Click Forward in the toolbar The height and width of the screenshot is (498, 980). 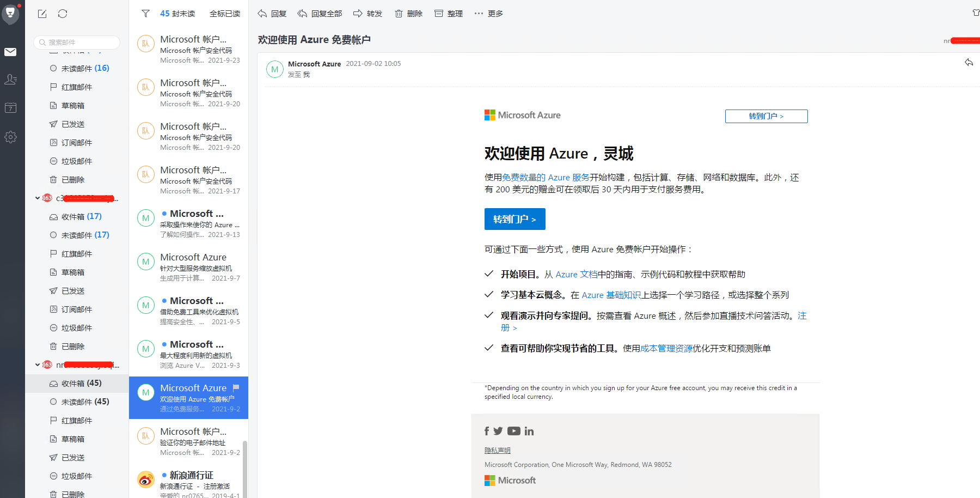367,14
